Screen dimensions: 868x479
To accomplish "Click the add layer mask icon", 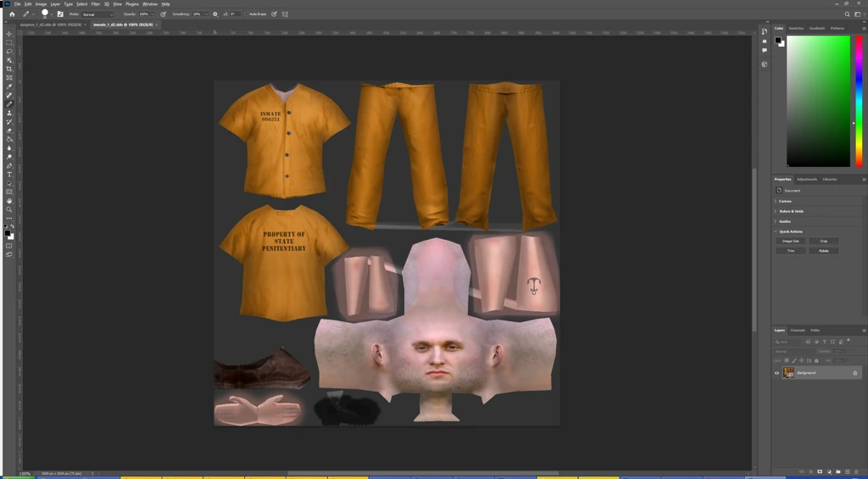I will [820, 472].
